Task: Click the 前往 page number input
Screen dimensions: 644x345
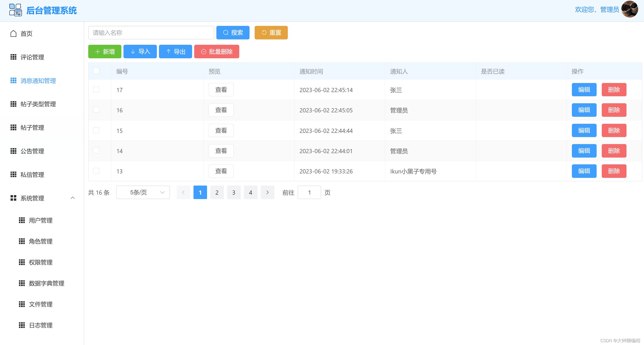Action: pos(309,192)
